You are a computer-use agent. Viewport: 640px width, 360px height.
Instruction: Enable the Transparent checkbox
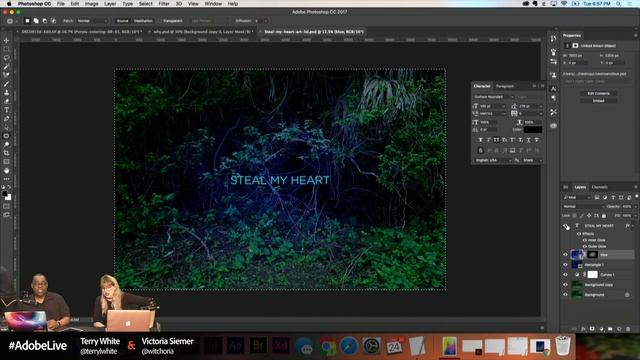coord(161,21)
